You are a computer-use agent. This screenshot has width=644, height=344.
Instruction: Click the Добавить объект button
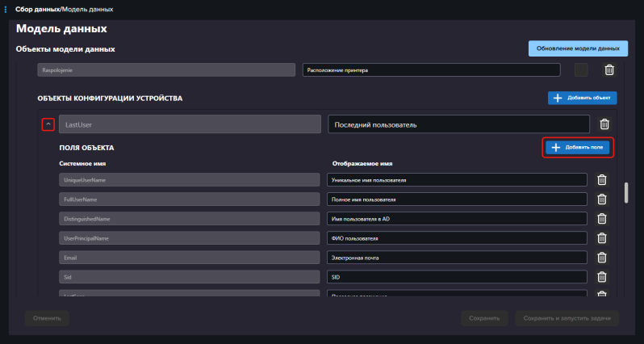pyautogui.click(x=582, y=98)
